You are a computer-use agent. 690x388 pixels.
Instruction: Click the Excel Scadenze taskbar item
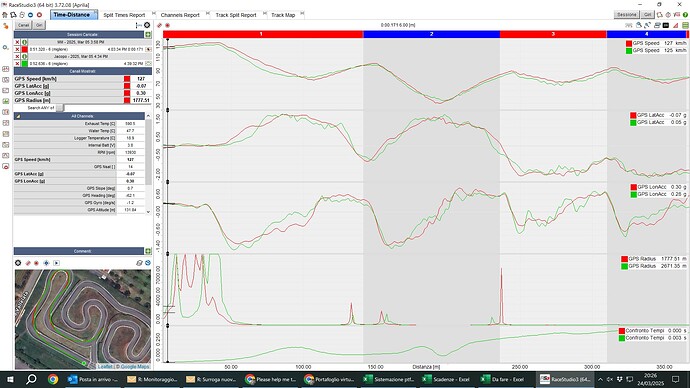(446, 379)
